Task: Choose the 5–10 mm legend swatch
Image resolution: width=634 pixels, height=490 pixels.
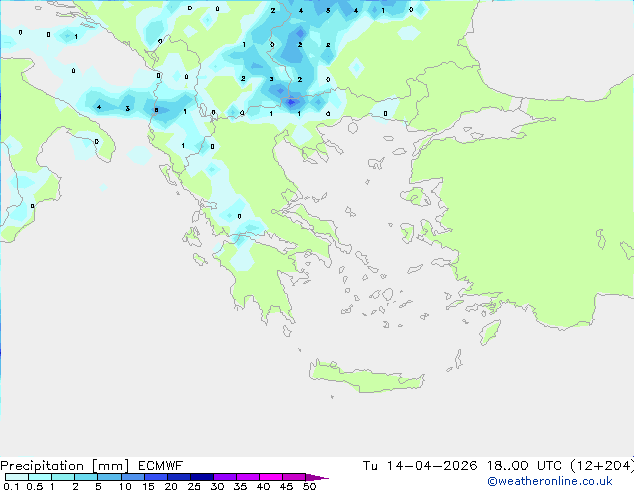Action: [109, 477]
